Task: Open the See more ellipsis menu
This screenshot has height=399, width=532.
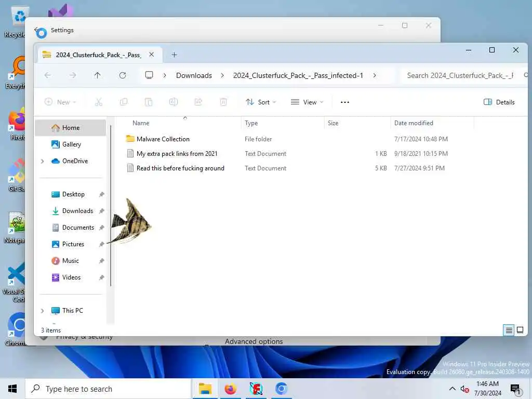Action: (x=345, y=102)
